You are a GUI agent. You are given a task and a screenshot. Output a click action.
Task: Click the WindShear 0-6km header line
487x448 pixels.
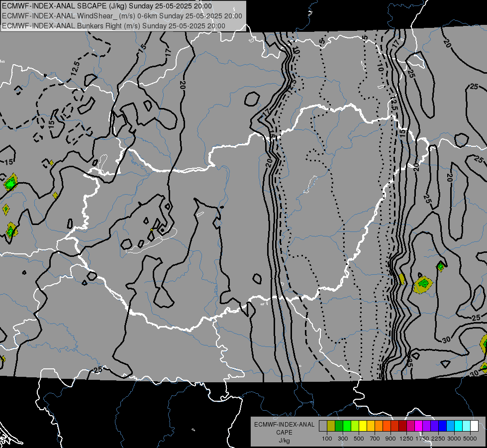(x=122, y=16)
